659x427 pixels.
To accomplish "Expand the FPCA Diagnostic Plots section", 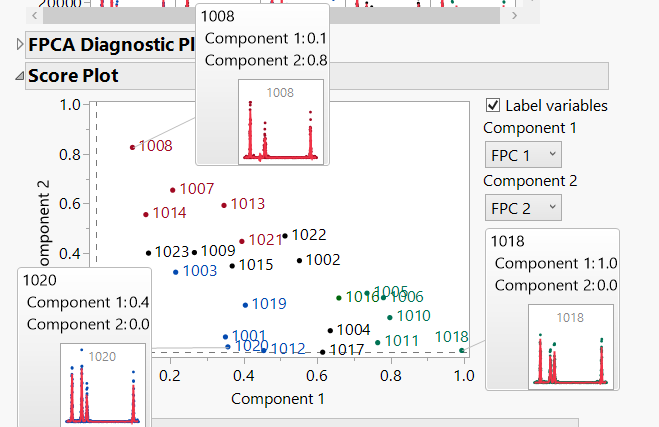I will click(x=19, y=44).
